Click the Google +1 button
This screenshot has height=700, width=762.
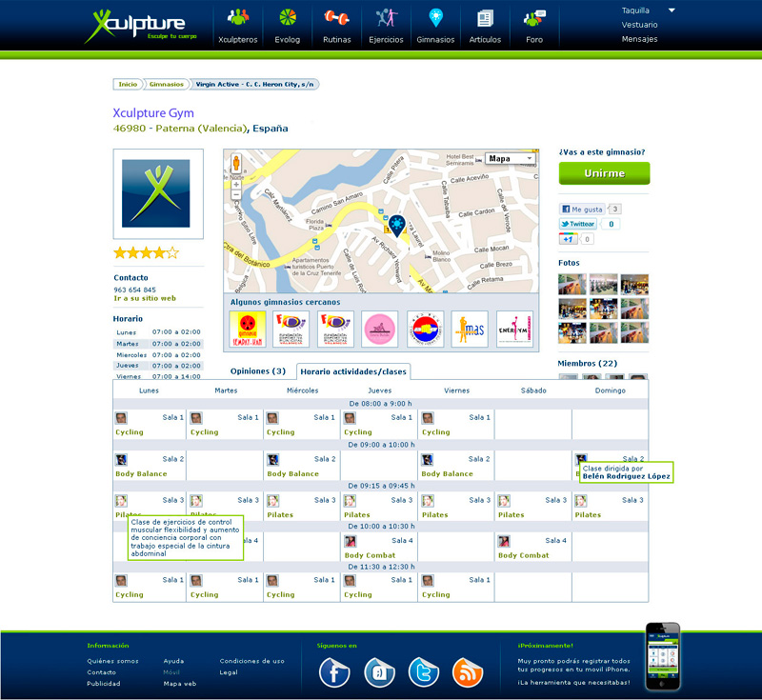(568, 239)
